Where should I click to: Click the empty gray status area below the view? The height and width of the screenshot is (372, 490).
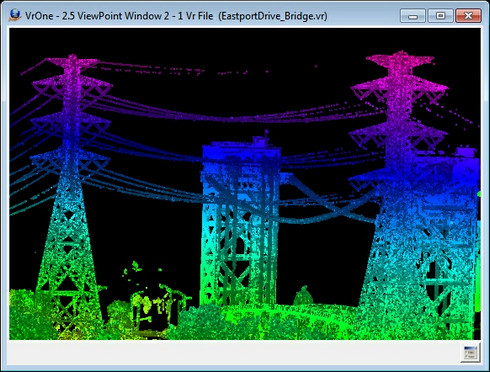233,353
